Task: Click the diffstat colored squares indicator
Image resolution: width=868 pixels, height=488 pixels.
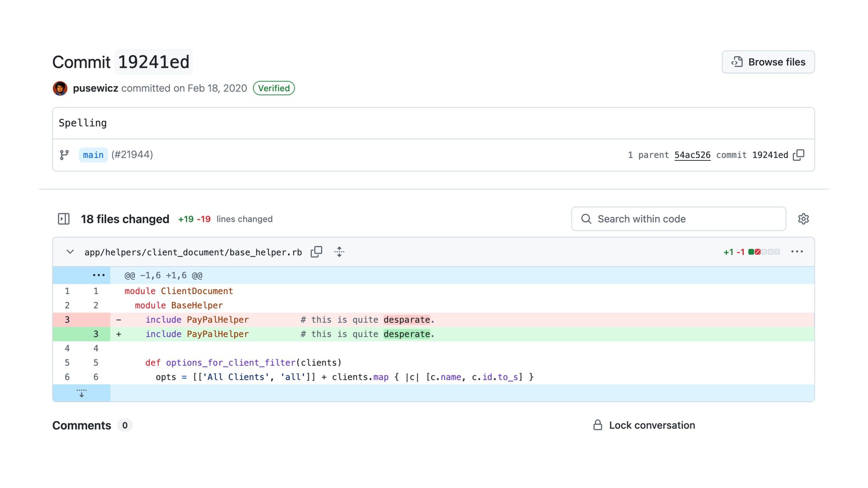Action: point(764,252)
